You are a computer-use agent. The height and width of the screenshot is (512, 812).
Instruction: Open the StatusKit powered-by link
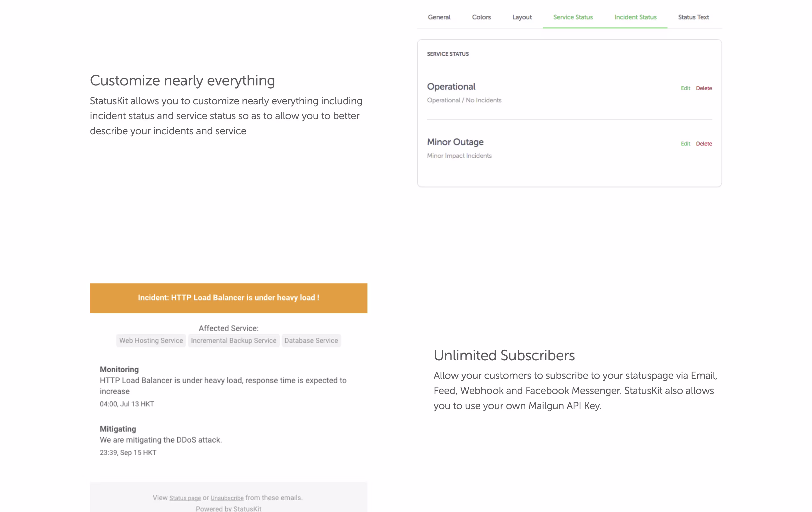pos(247,509)
